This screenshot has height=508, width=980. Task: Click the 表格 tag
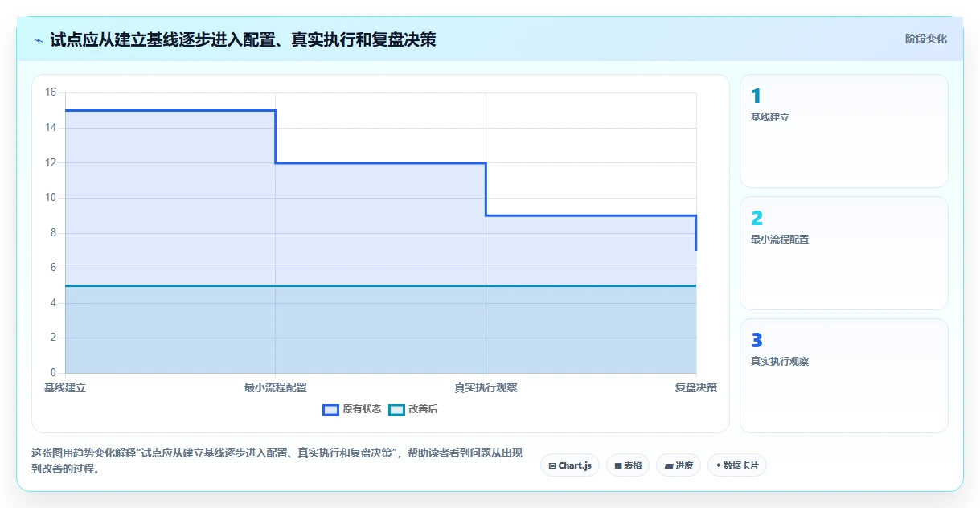(628, 465)
